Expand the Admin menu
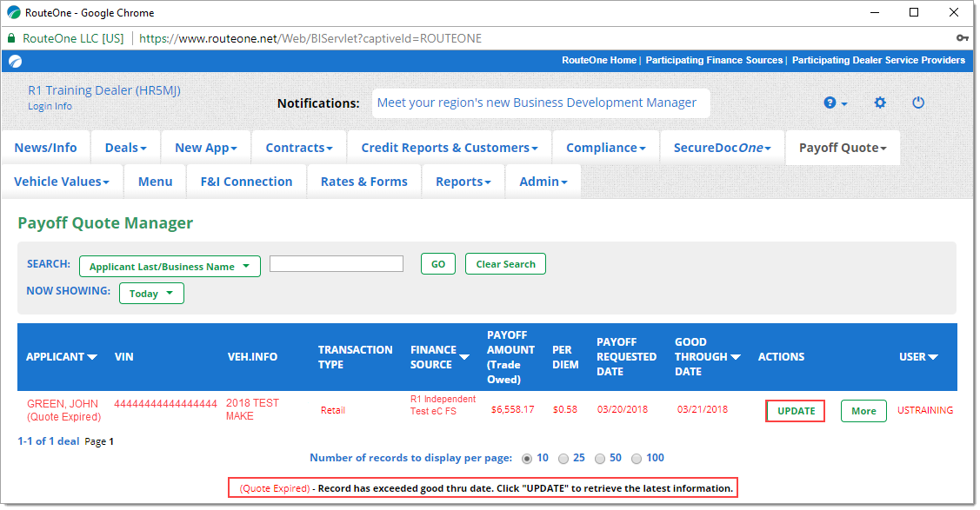This screenshot has height=510, width=980. (543, 182)
